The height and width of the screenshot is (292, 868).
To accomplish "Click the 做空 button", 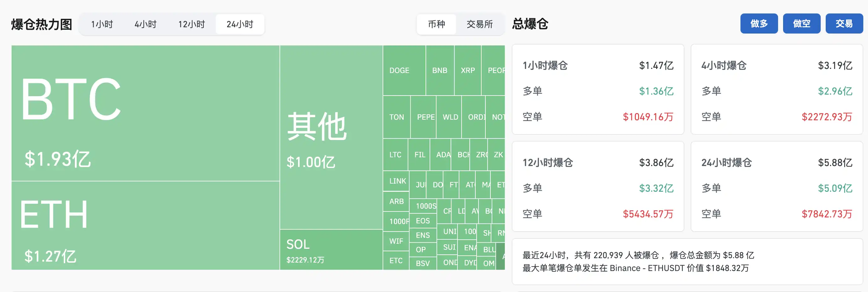I will tap(802, 23).
